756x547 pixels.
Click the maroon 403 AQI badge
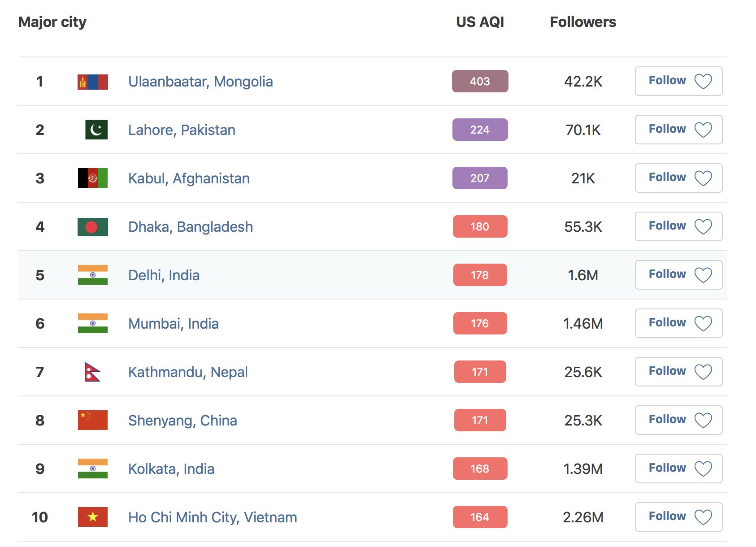[x=480, y=81]
